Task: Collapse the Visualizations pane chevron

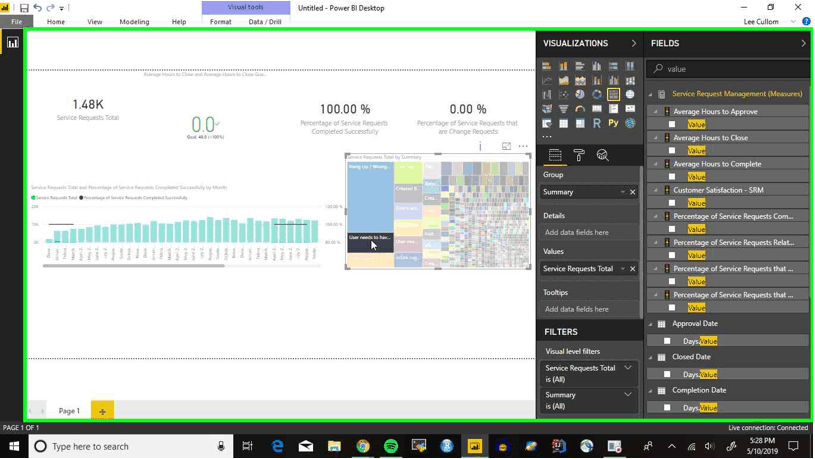Action: (634, 43)
